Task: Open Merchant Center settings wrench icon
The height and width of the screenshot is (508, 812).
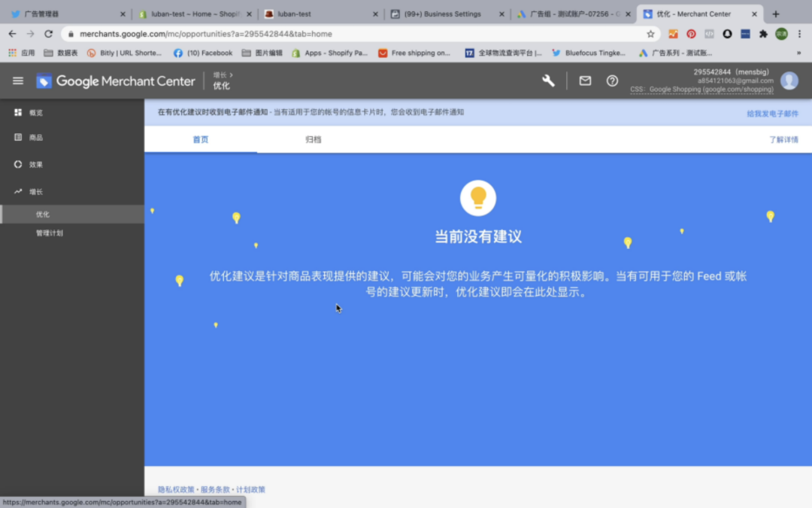Action: coord(548,81)
